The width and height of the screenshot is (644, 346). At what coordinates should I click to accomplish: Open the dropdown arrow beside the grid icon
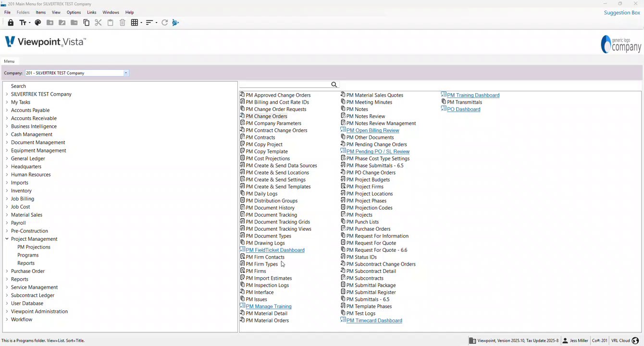point(141,23)
